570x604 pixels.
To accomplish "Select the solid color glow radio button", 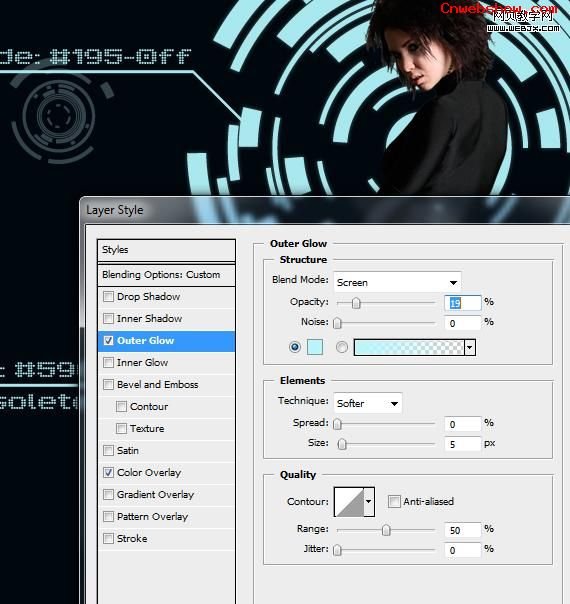I will click(295, 347).
